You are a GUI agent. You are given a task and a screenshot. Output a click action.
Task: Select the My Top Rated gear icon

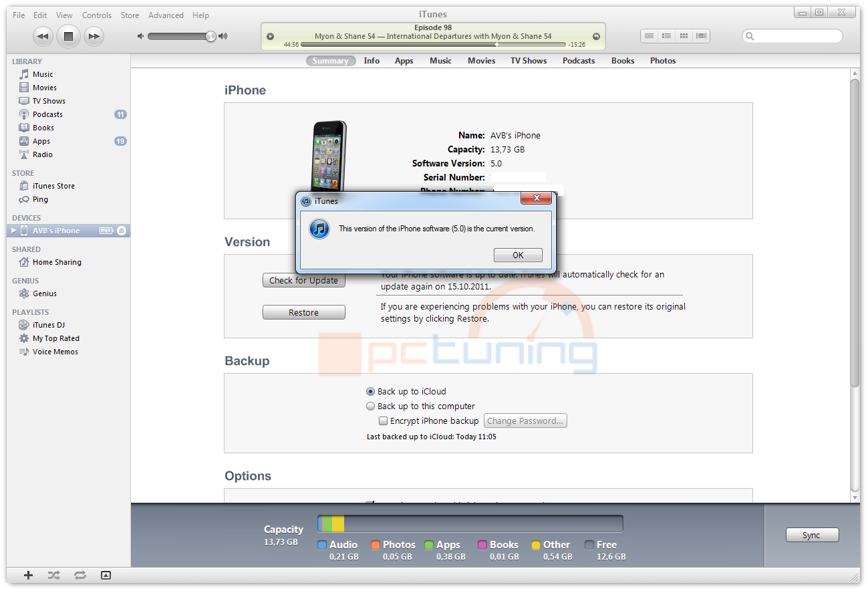tap(24, 338)
